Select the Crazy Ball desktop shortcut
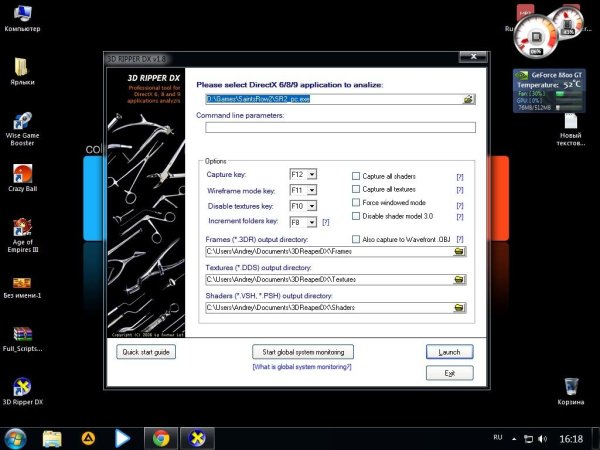Viewport: 600px width, 450px height. coord(22,178)
